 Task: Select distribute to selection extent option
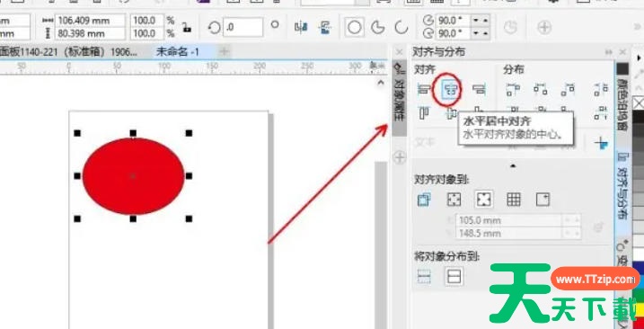pyautogui.click(x=424, y=276)
